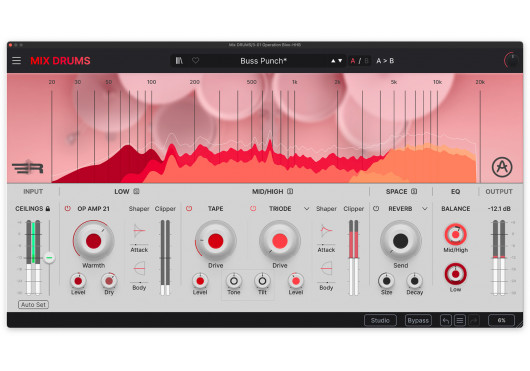Click the OUTPUT section header
This screenshot has height=371, width=530.
[x=499, y=192]
